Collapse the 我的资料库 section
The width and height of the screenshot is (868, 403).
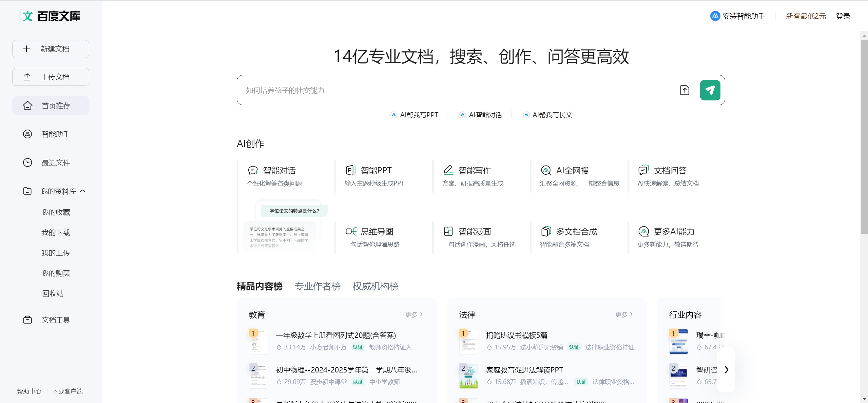[82, 191]
